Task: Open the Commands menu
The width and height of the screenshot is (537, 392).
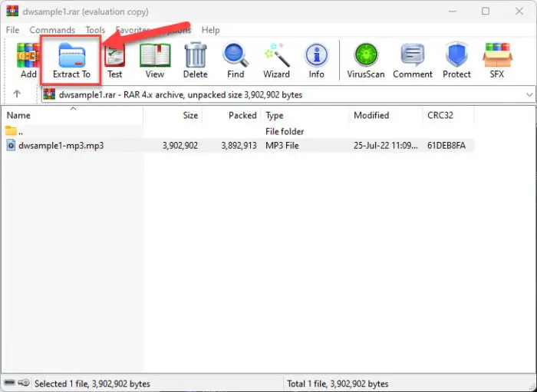Action: tap(52, 30)
